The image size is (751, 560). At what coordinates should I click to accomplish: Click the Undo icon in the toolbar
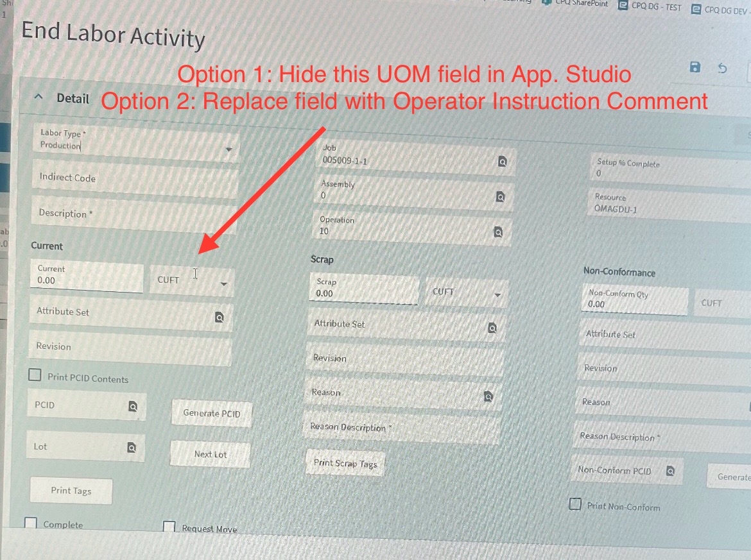722,69
